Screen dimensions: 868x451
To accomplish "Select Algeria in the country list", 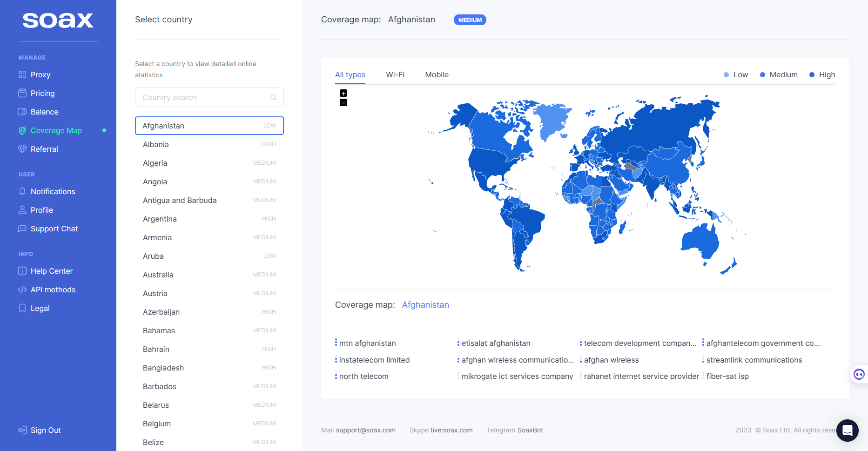I will coord(209,163).
